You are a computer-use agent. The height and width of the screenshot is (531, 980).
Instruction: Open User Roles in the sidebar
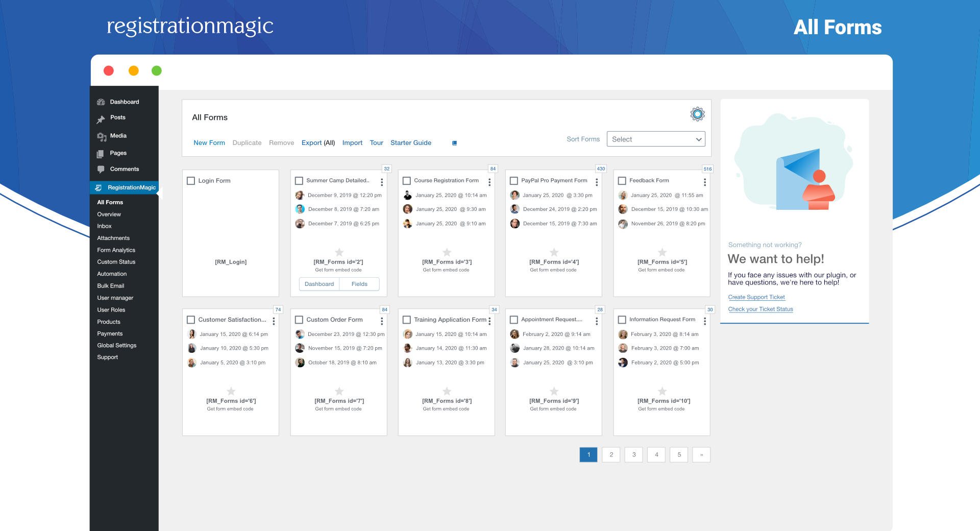pyautogui.click(x=111, y=310)
